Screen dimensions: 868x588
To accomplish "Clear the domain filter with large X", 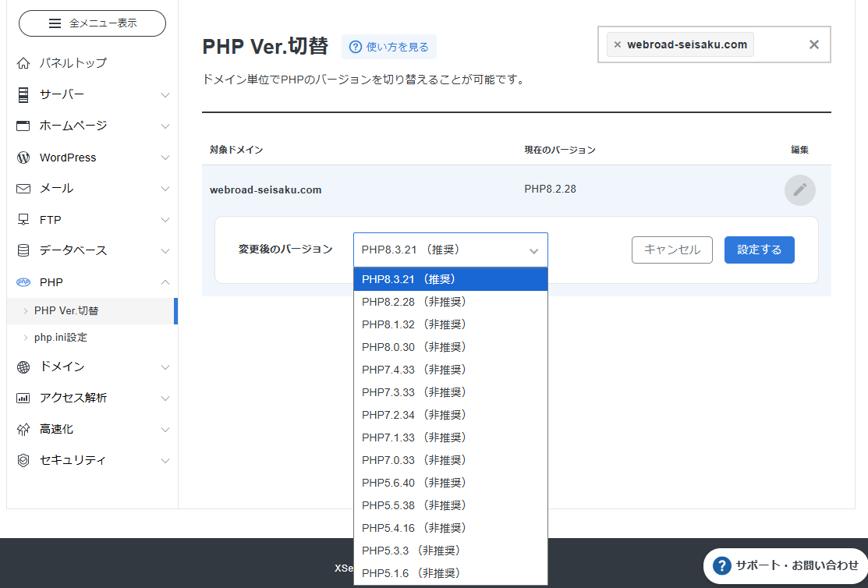I will pos(813,44).
